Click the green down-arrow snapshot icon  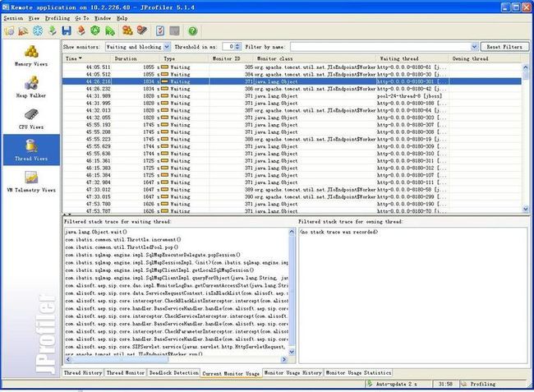pos(52,31)
